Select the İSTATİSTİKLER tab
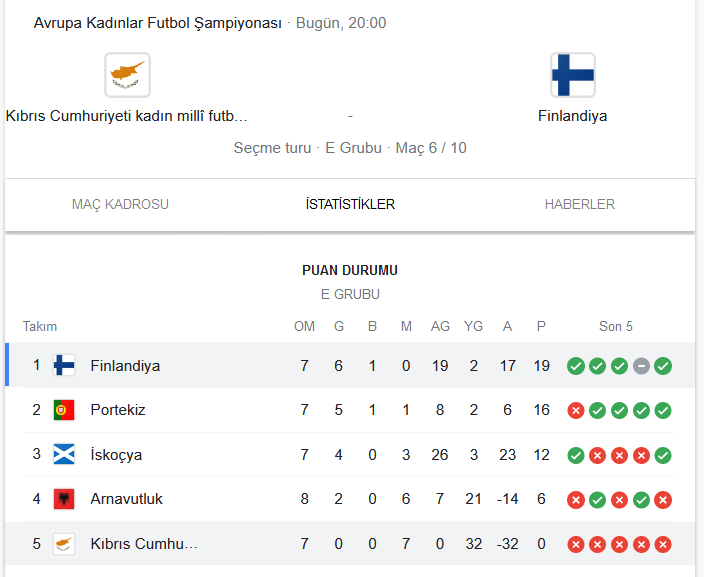The width and height of the screenshot is (704, 577). tap(350, 204)
